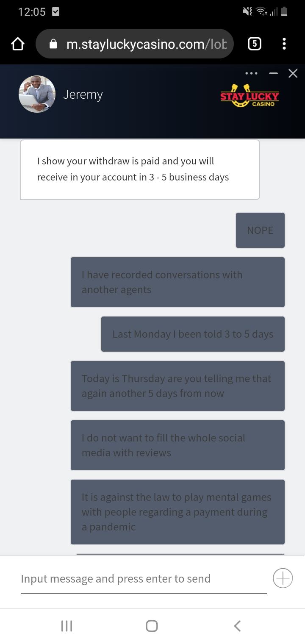The width and height of the screenshot is (305, 644).
Task: Tap the "NOPE" chat bubble
Action: point(260,230)
